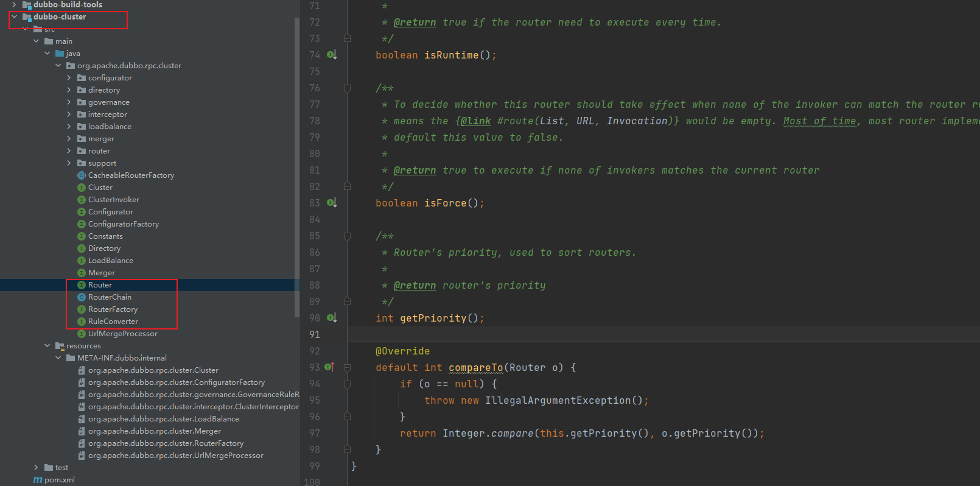Screen dimensions: 980x486
Task: Select org.apache.dubbo.rpc.cluster.ConfiguratorFactory resource file
Action: (177, 382)
